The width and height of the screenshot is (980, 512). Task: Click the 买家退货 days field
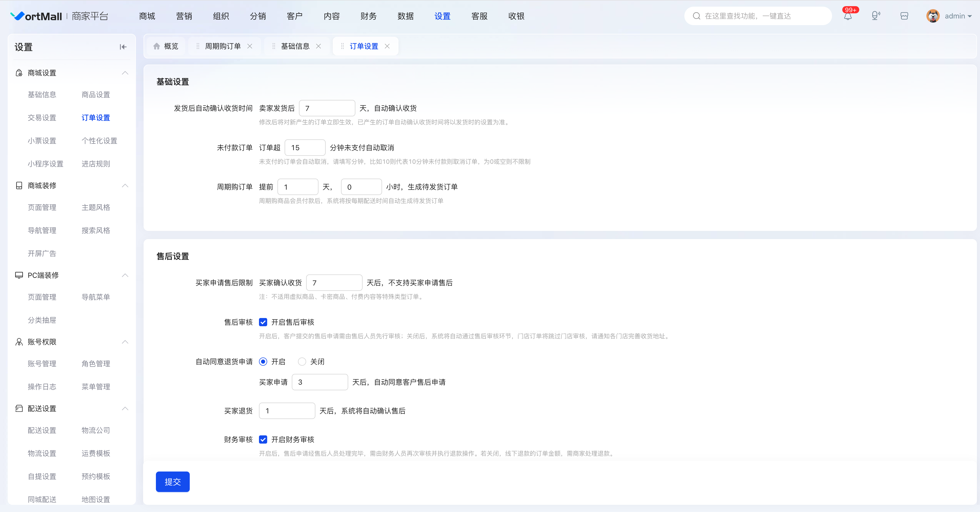287,411
